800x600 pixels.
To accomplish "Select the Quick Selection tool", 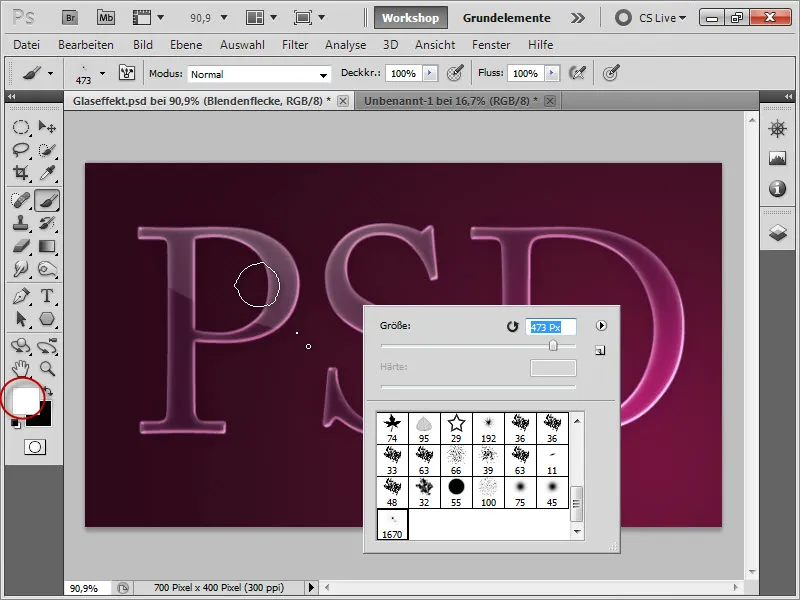I will (47, 150).
